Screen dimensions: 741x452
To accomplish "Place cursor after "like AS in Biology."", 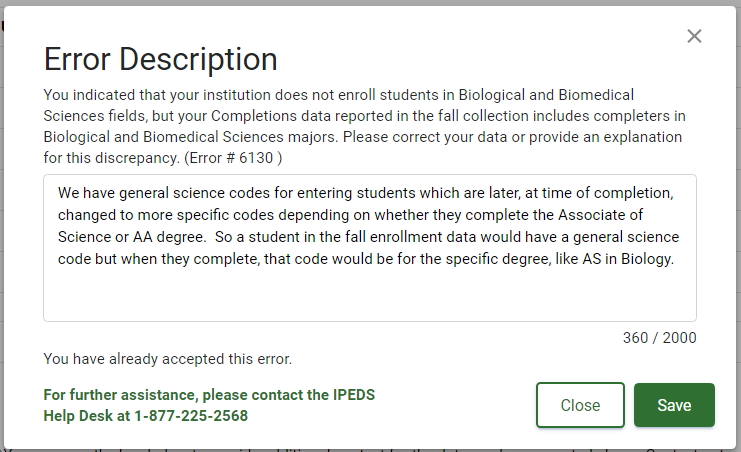I will coord(675,259).
